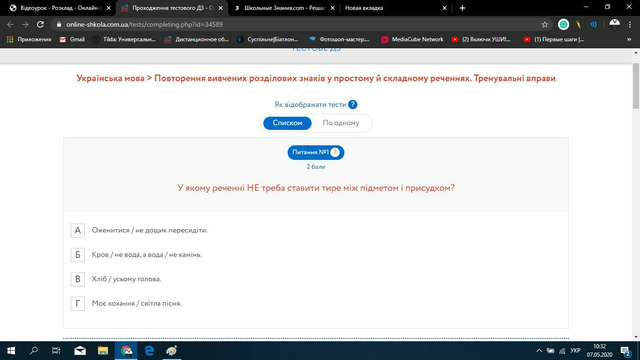Expand the hidden bookmarks chevron
Image resolution: width=640 pixels, height=360 pixels.
629,39
